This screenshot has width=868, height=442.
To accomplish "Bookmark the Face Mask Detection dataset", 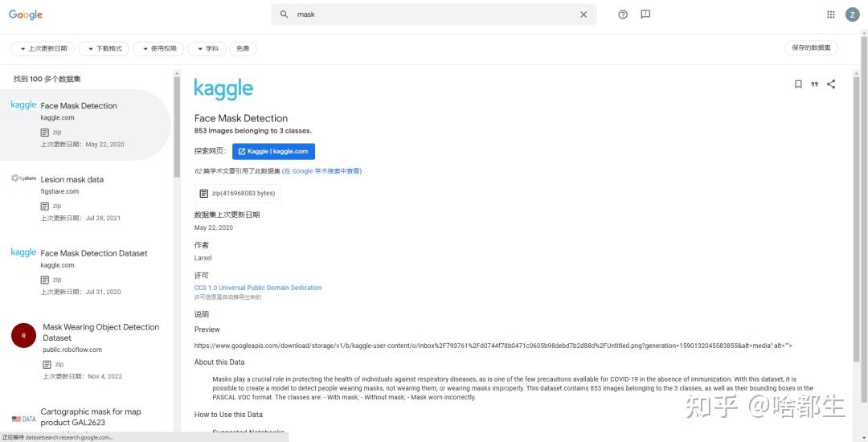I will [798, 84].
